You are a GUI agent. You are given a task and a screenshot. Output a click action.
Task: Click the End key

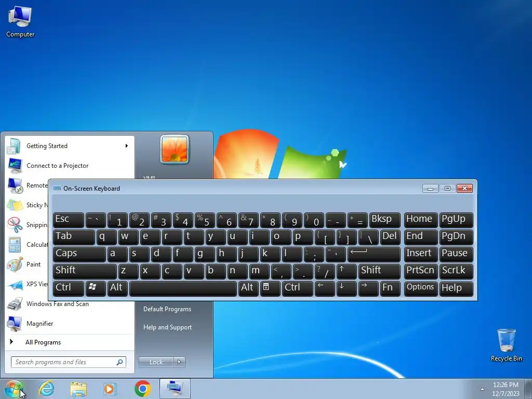421,237
